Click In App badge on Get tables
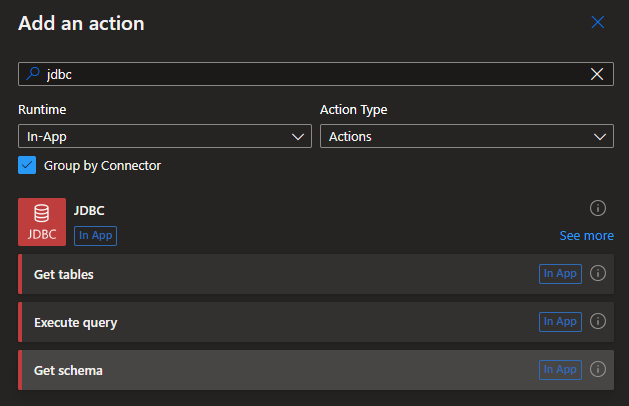This screenshot has width=629, height=406. [560, 274]
